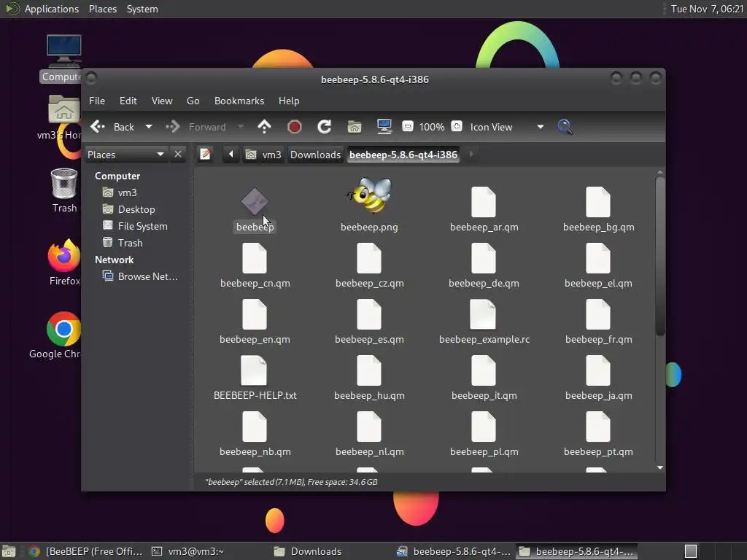Open the Back history dropdown arrow
The height and width of the screenshot is (560, 747).
[x=149, y=127]
